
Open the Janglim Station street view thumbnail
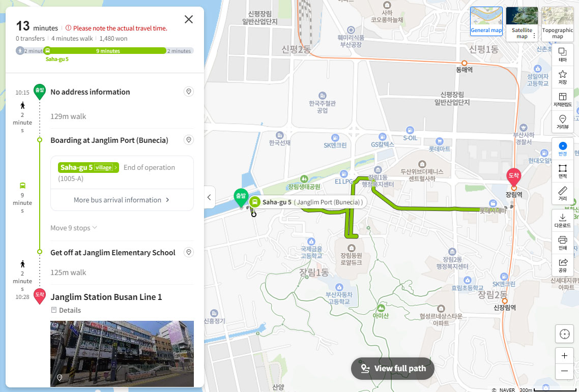pyautogui.click(x=122, y=353)
